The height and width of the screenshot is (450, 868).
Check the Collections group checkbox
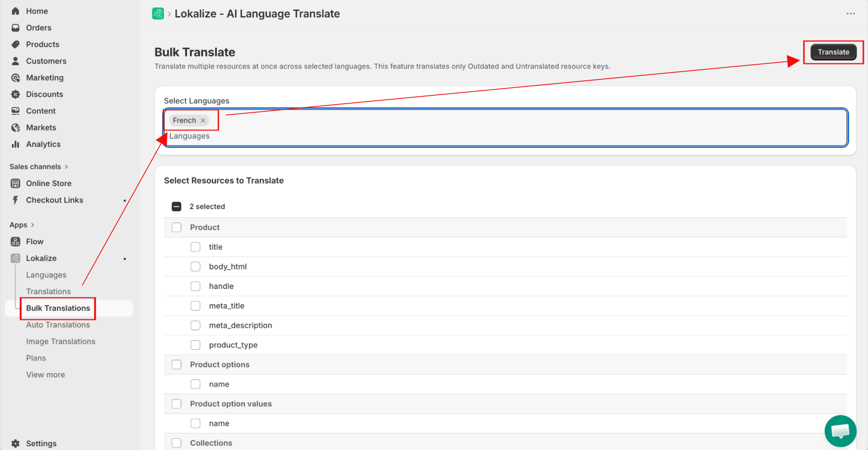coord(176,443)
